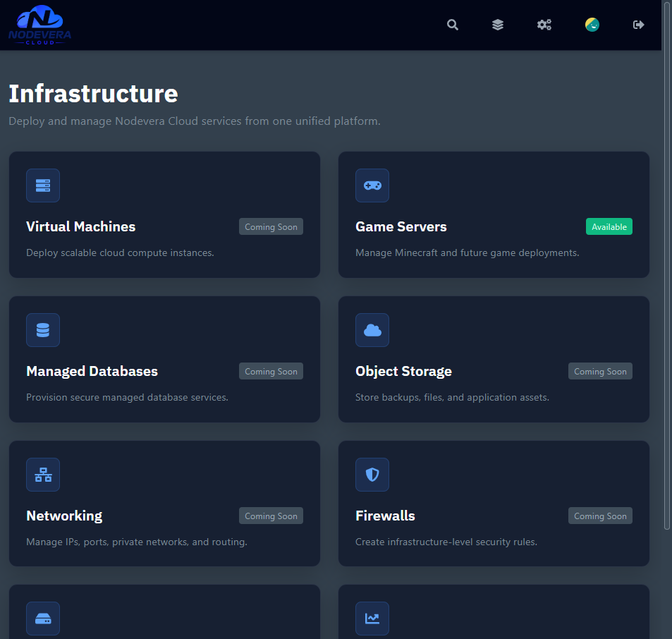Open the layers stack icon in header

(498, 25)
